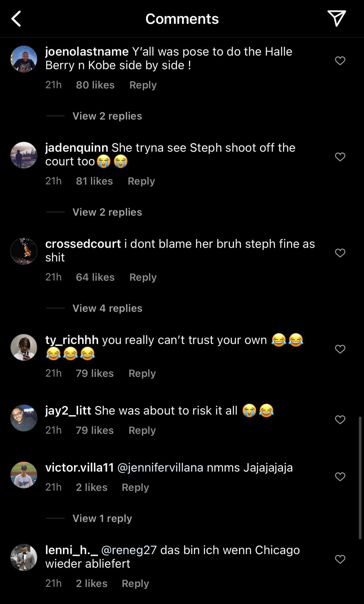The height and width of the screenshot is (604, 364).
Task: Tap heart icon on victor.villa11's comment
Action: 340,477
